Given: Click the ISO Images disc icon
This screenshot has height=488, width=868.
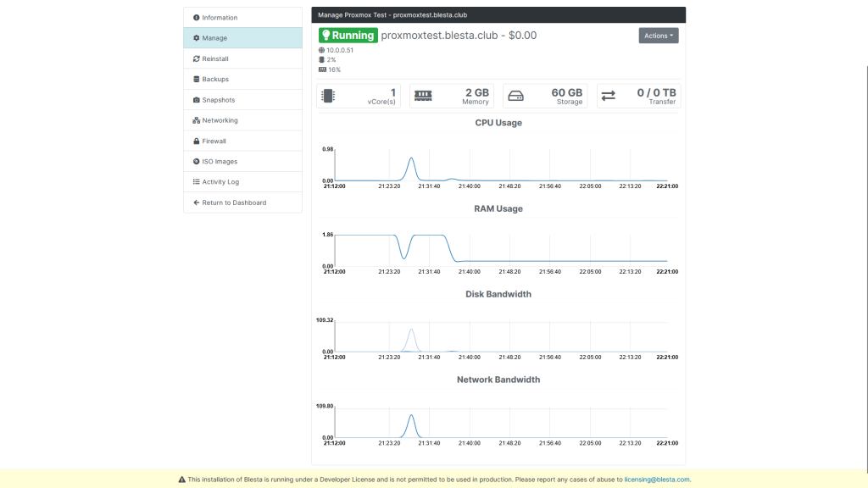Looking at the screenshot, I should [197, 162].
